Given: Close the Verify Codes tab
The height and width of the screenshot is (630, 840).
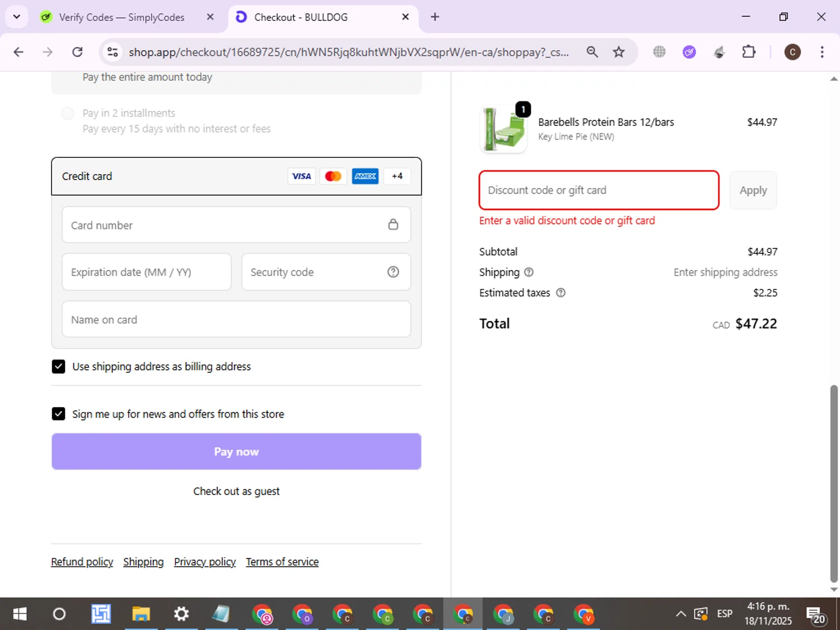Looking at the screenshot, I should (x=210, y=17).
